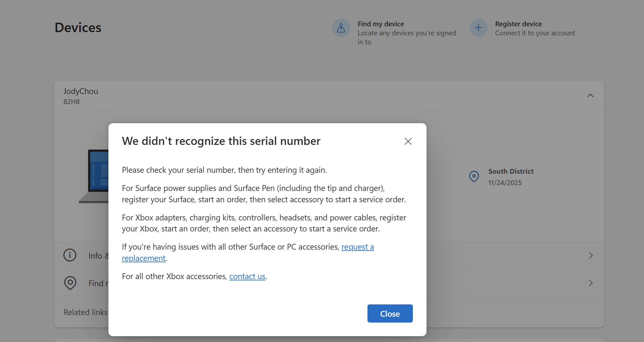
Task: Click the Related links label
Action: click(x=86, y=312)
